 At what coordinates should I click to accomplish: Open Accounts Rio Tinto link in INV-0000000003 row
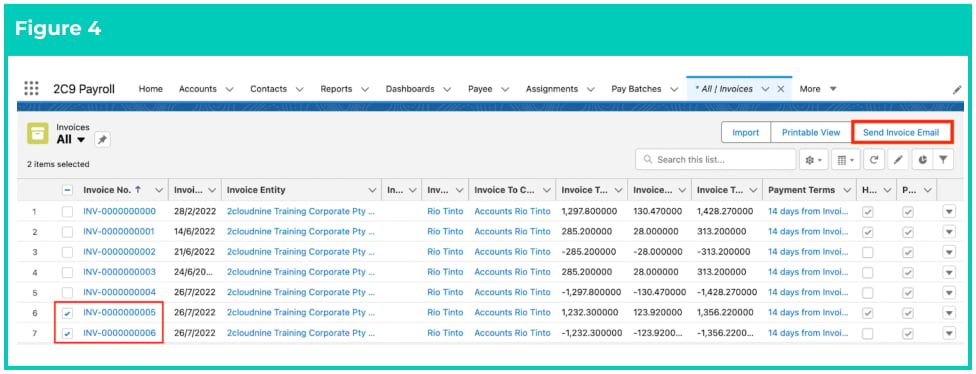pos(512,273)
